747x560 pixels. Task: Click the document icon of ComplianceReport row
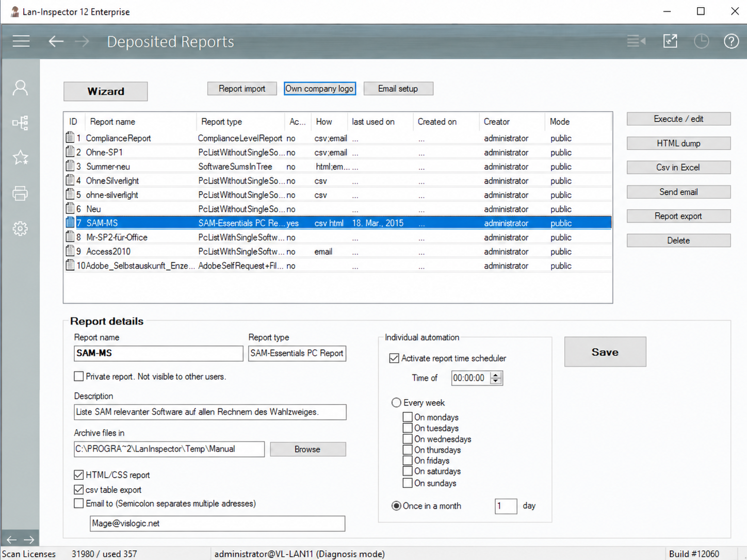tap(70, 138)
